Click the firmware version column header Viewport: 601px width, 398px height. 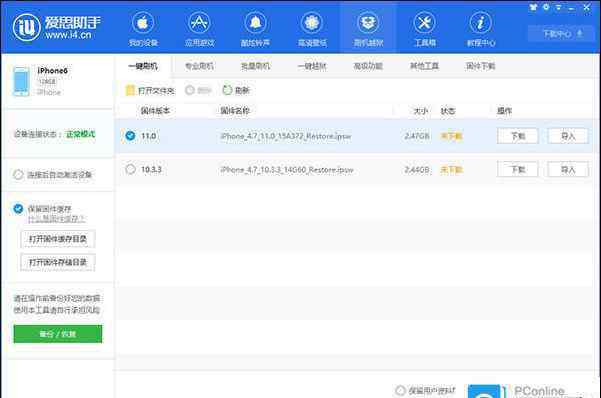pyautogui.click(x=155, y=111)
